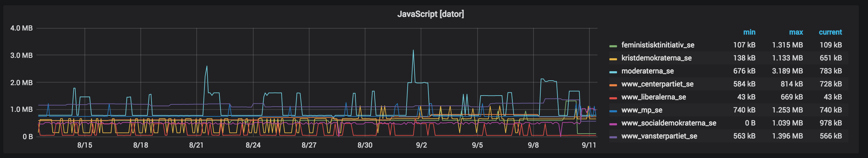Click the 9/5 x-axis date label
This screenshot has height=158, width=868.
pos(477,146)
